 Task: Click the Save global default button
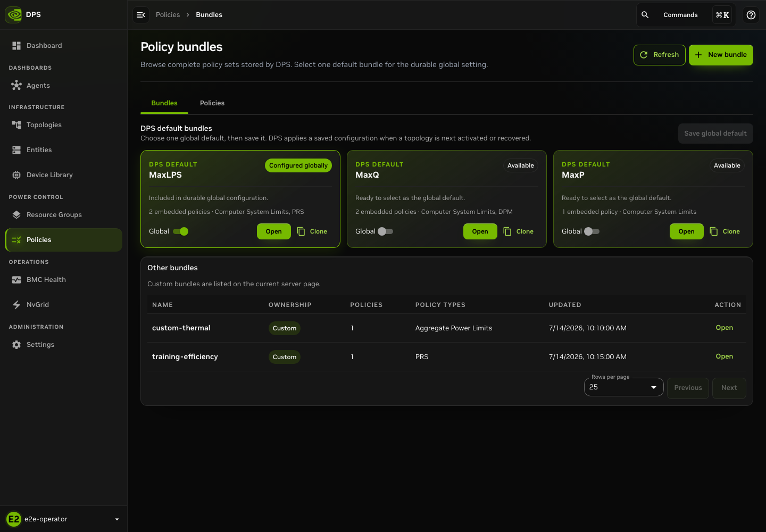(715, 134)
